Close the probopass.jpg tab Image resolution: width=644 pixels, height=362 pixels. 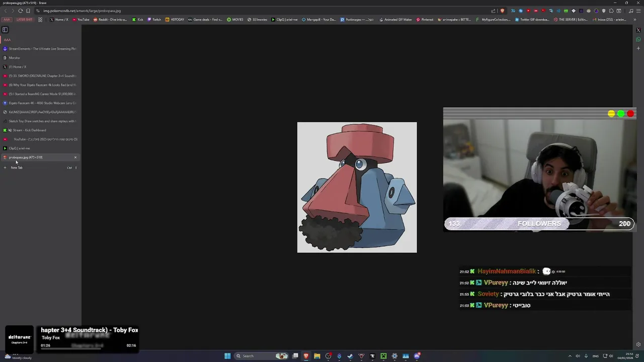click(75, 157)
